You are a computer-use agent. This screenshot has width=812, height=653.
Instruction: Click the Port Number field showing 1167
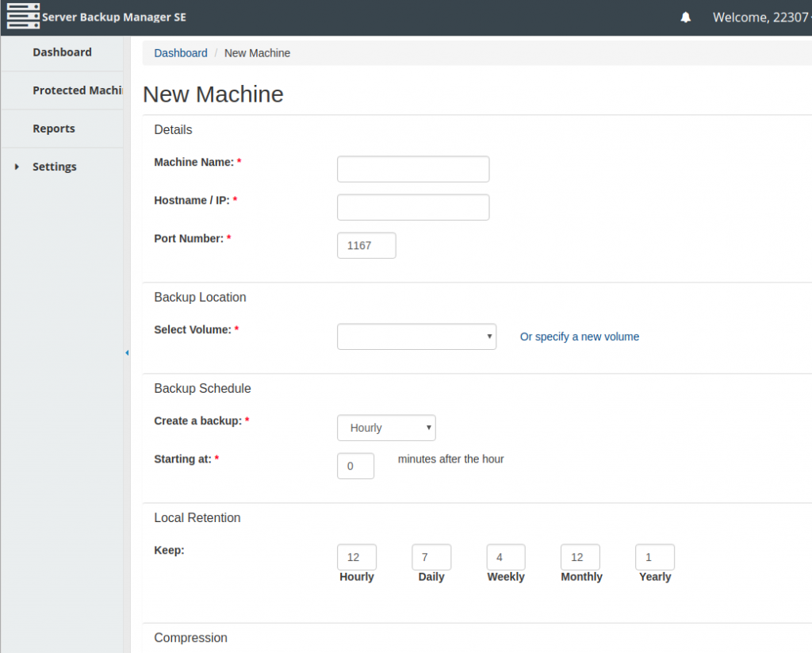(x=366, y=245)
